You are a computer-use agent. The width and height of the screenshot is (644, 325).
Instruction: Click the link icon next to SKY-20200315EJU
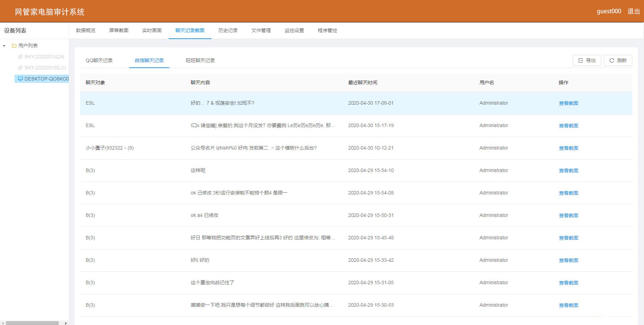[x=20, y=68]
